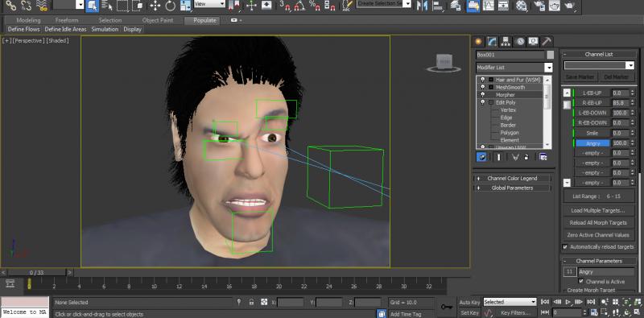Toggle the highlighted Ribbon icon
This screenshot has height=318, width=644.
pyautogui.click(x=473, y=6)
